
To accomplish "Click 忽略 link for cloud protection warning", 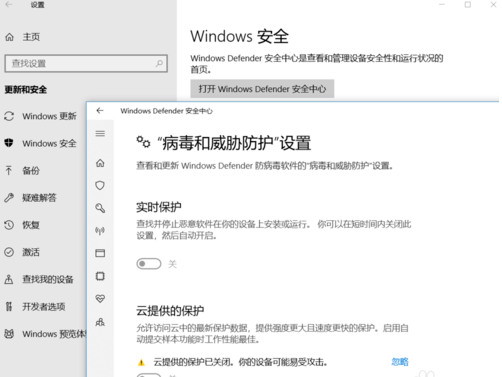I will point(400,362).
